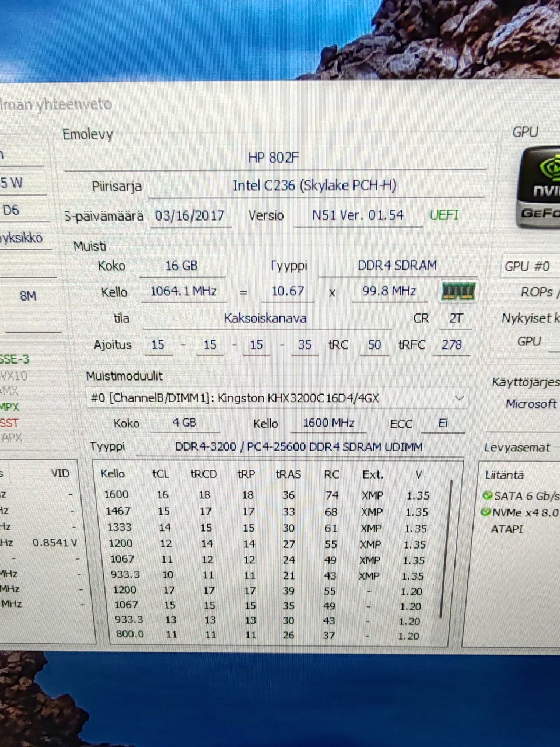Click the tCL column header
Viewport: 560px width, 747px height.
click(160, 474)
